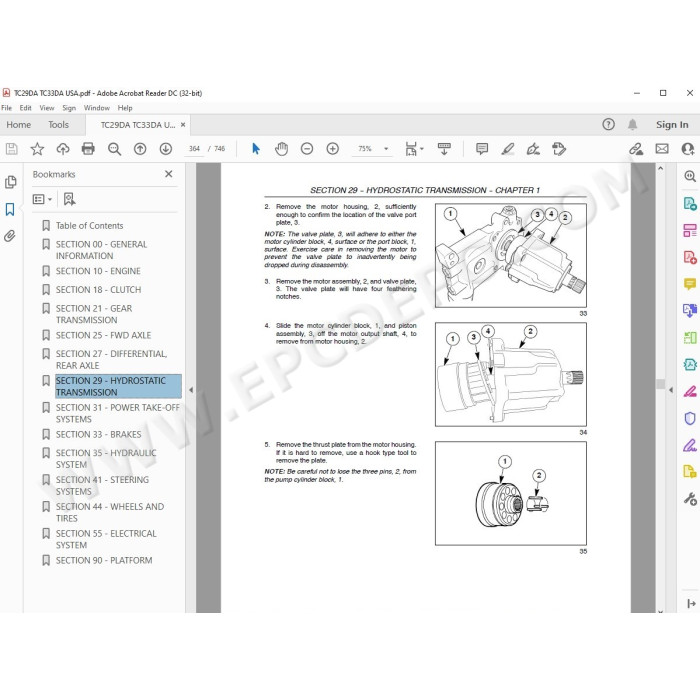
Task: Open bookmarks options dropdown
Action: (43, 199)
